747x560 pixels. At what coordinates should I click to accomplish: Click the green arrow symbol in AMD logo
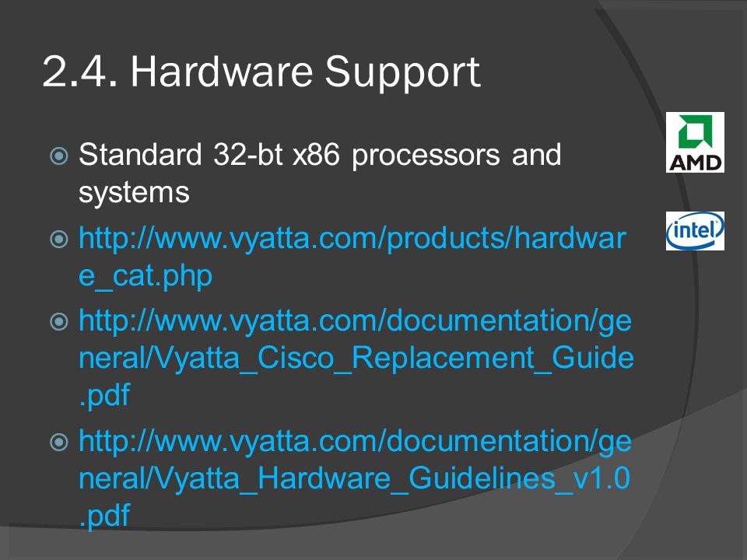pos(696,132)
